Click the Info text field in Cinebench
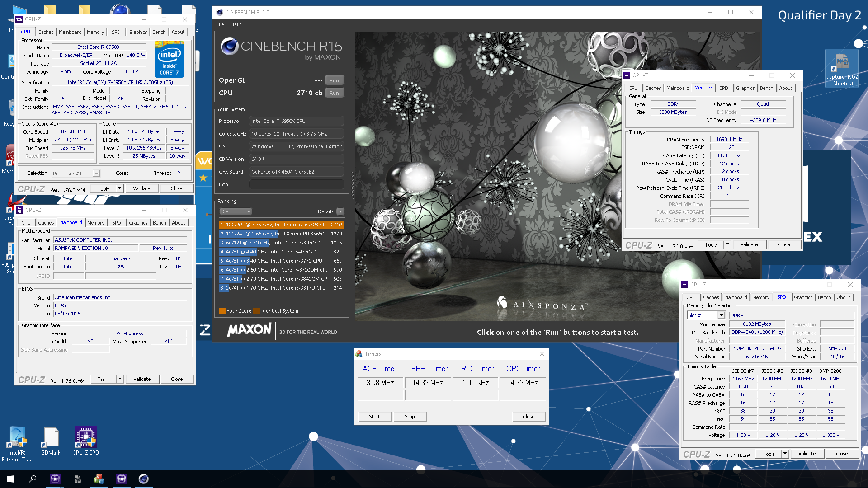This screenshot has width=868, height=488. coord(297,184)
